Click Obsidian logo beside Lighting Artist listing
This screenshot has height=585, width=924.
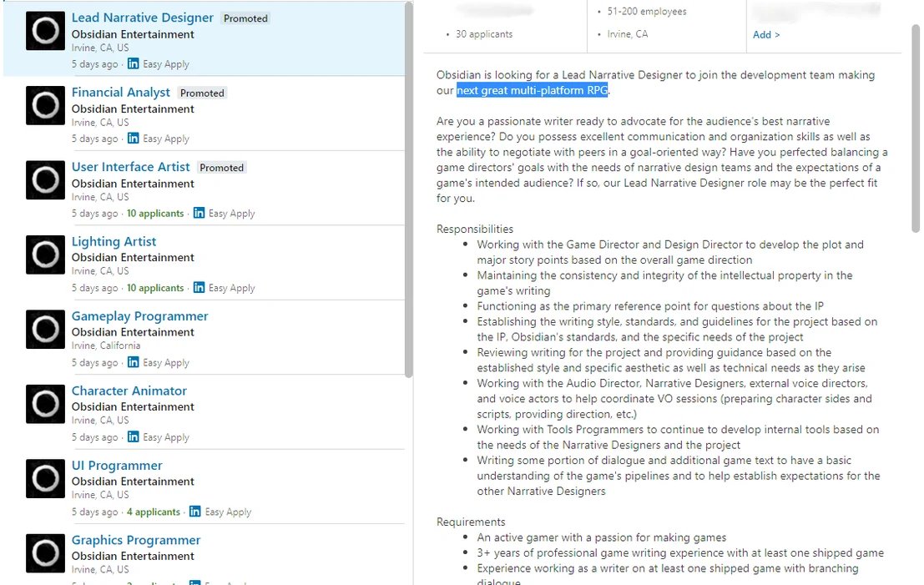pyautogui.click(x=45, y=255)
